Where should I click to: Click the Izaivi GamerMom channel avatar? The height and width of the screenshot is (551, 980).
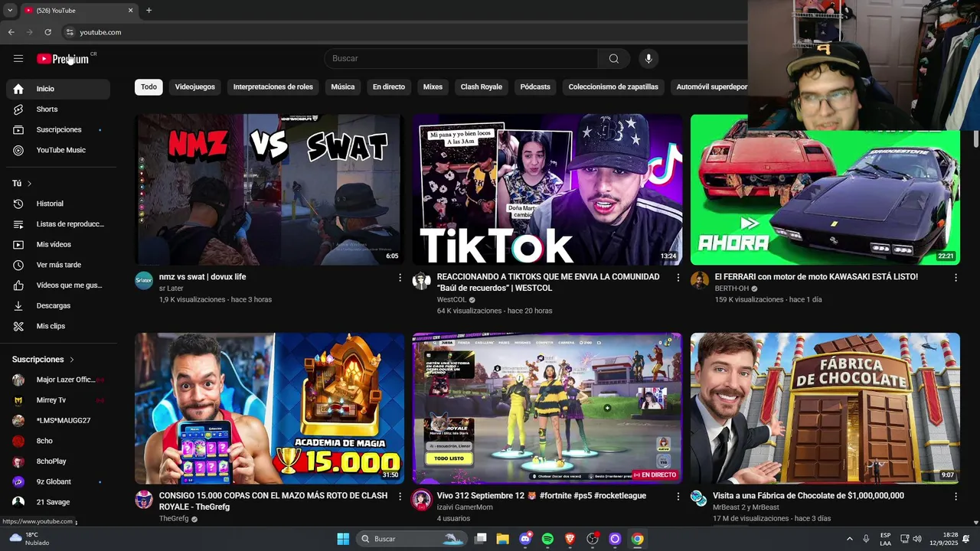coord(422,500)
